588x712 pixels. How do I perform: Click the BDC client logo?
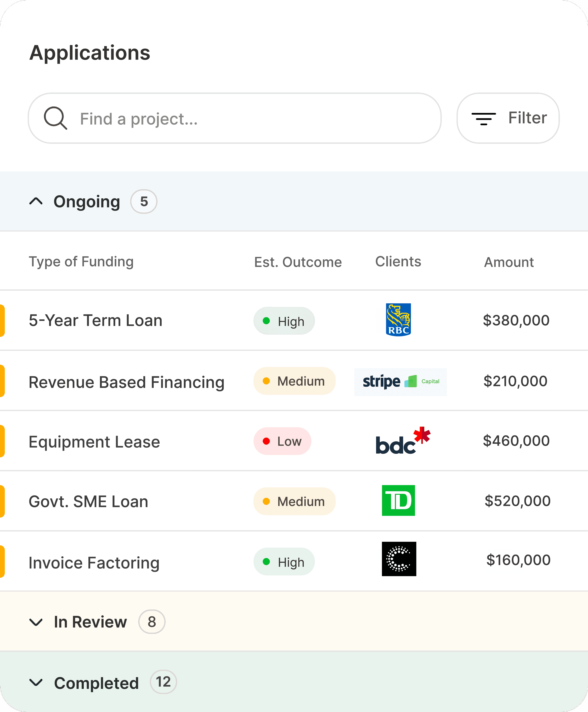click(402, 441)
